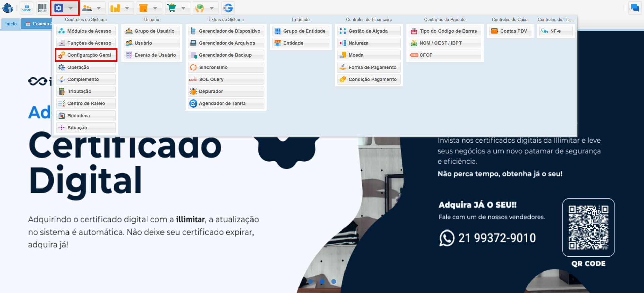This screenshot has height=293, width=644.
Task: Open the Contas PDV button
Action: (510, 31)
